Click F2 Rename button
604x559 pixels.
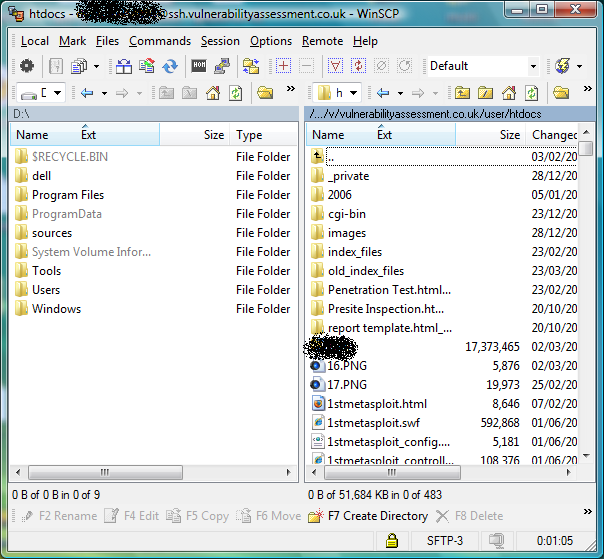point(59,516)
